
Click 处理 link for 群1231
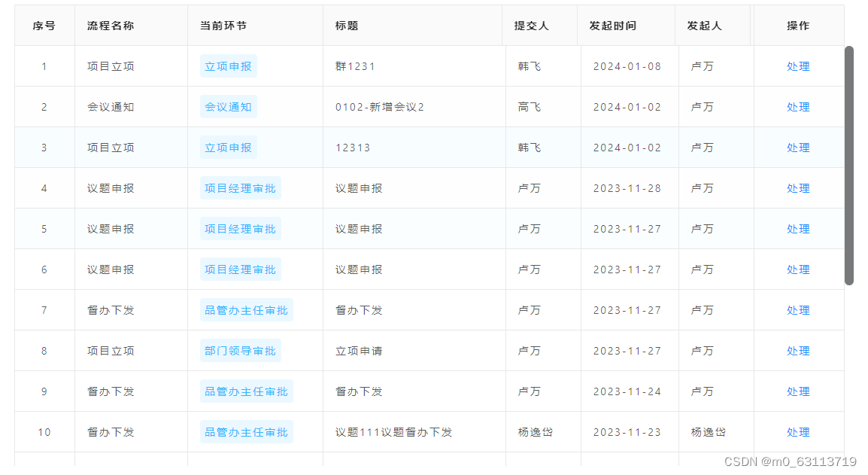point(798,66)
